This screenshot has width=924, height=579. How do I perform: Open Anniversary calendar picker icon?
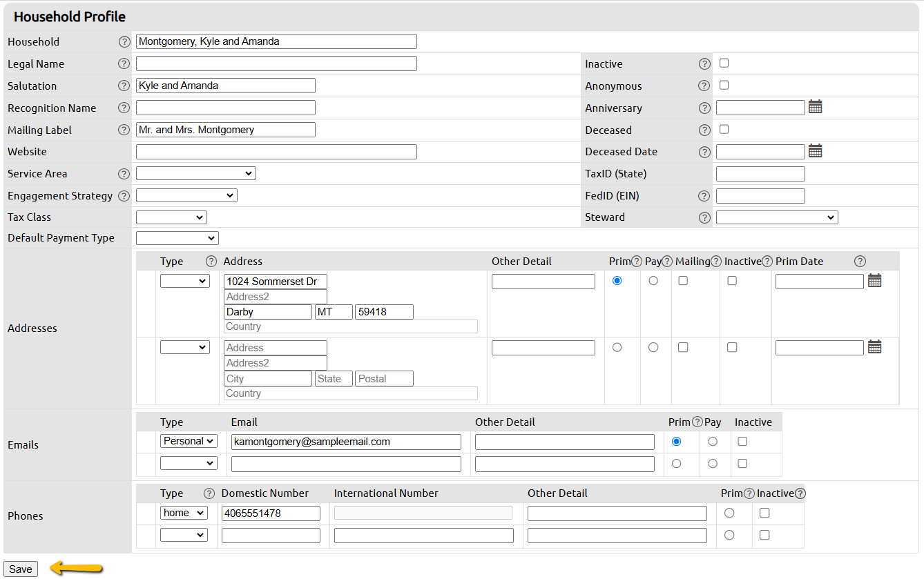click(815, 107)
